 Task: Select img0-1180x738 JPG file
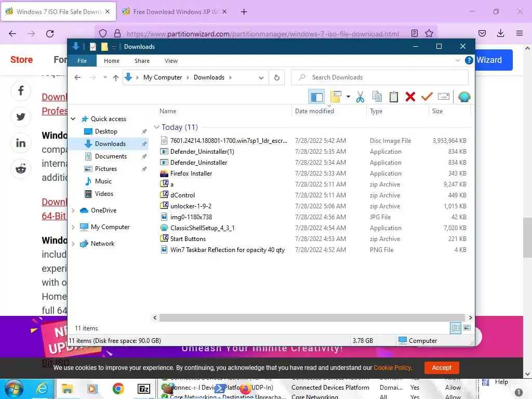pyautogui.click(x=191, y=217)
